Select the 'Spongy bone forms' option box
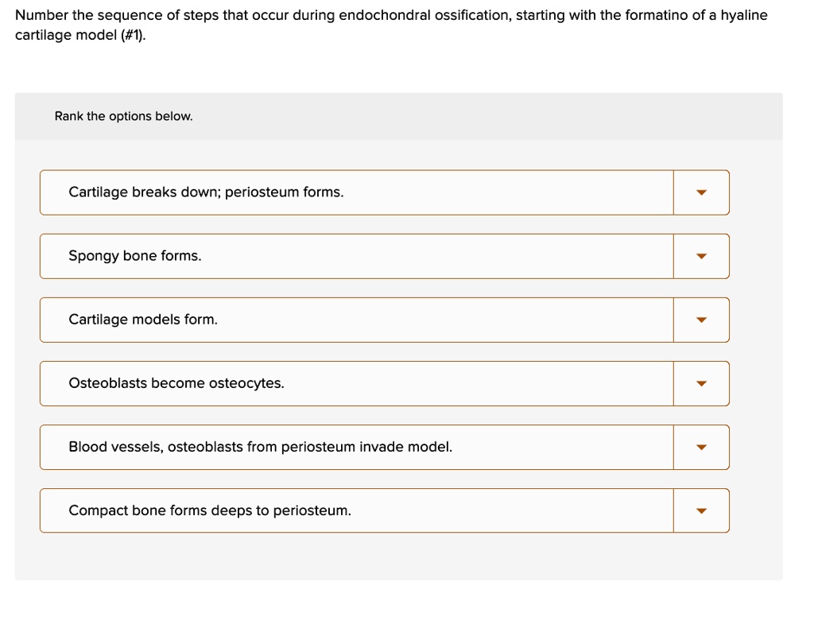This screenshot has height=644, width=814. coord(356,256)
